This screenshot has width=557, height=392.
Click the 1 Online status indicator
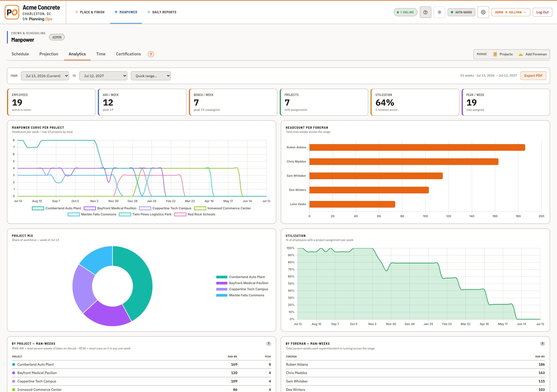pyautogui.click(x=405, y=12)
